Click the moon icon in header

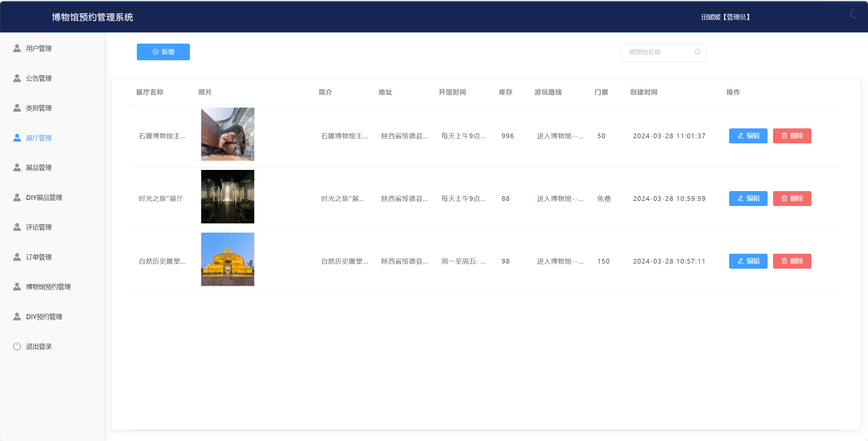click(854, 14)
